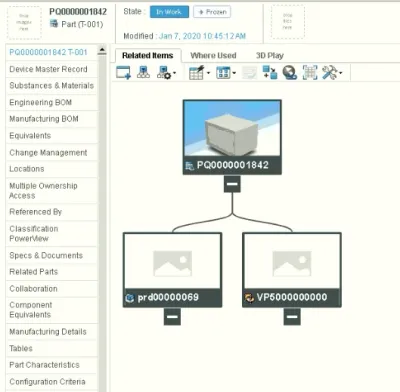
Task: Click the In Work state button
Action: (x=169, y=12)
